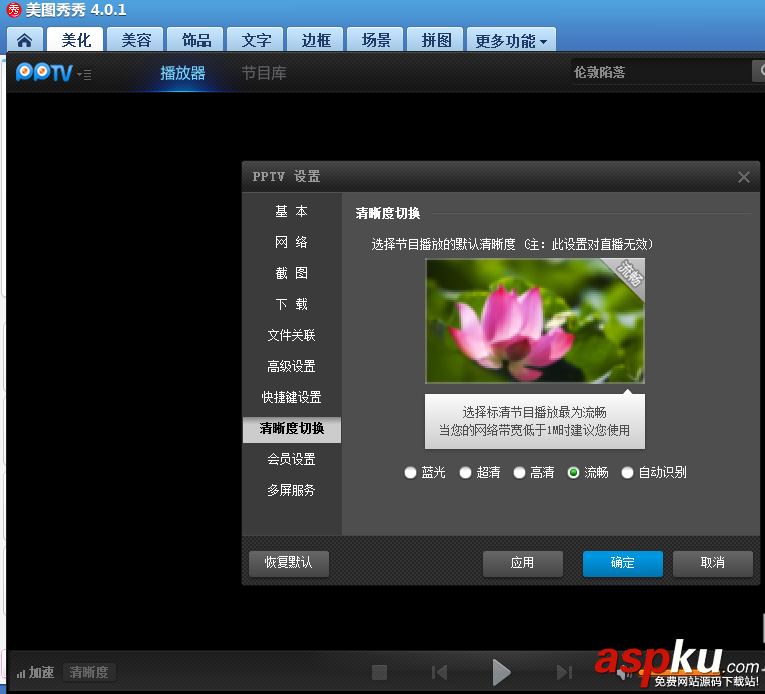This screenshot has width=765, height=694.
Task: Open 会员设置 category
Action: (x=292, y=459)
